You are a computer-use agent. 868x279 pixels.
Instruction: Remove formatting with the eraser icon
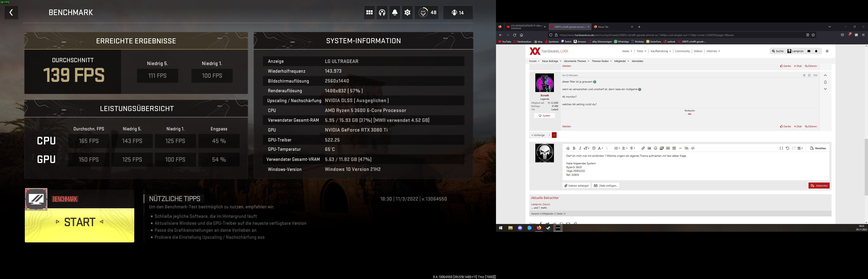pos(568,148)
